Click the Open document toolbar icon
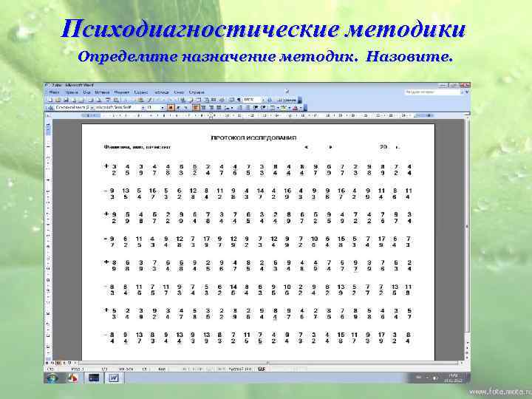The width and height of the screenshot is (532, 399). pos(58,100)
